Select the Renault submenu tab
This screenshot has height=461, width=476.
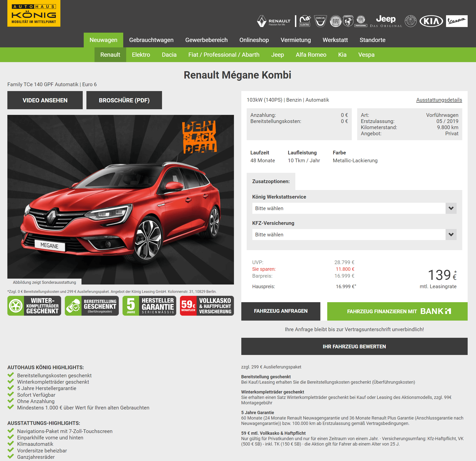pos(110,55)
